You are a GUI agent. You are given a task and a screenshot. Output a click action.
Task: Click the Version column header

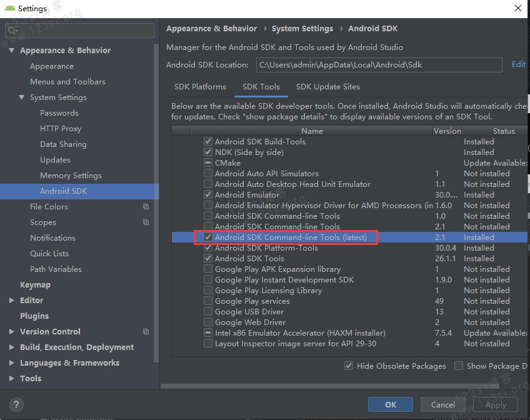point(447,131)
